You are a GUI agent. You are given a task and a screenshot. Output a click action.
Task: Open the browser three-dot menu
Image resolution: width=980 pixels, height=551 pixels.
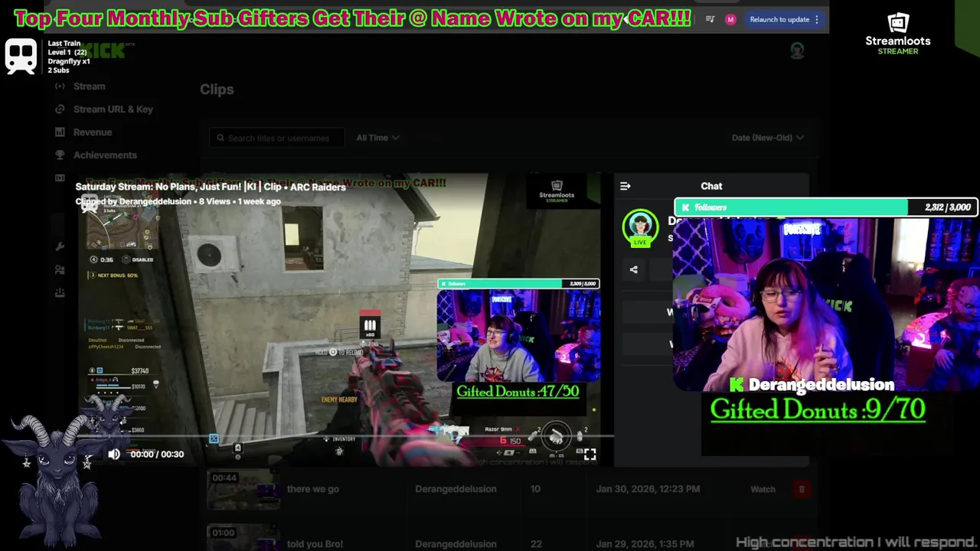point(817,19)
